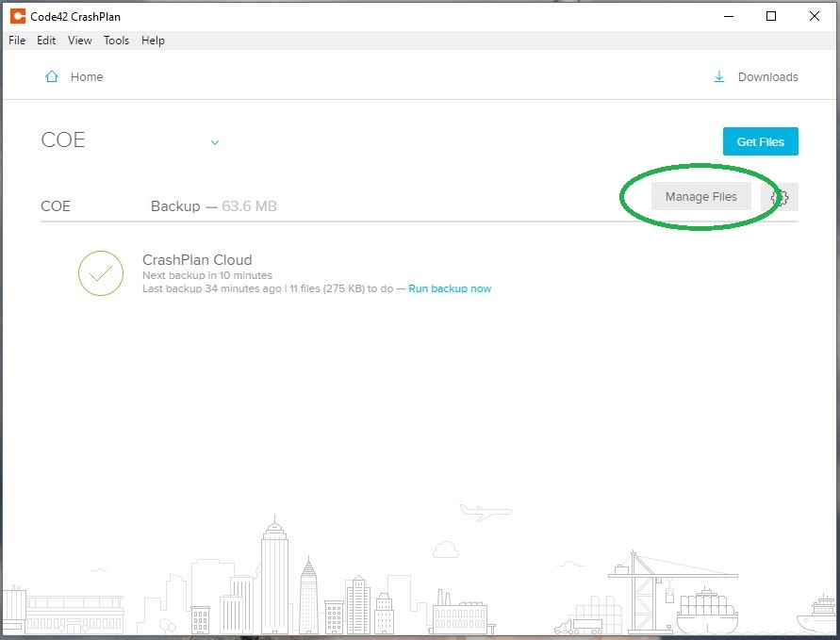This screenshot has height=640, width=840.
Task: Select the gear icon right of Manage Files
Action: pos(780,198)
